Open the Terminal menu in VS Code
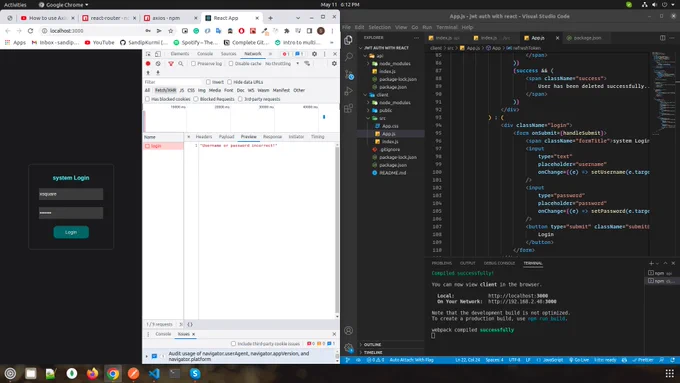The image size is (680, 383). pos(447,27)
